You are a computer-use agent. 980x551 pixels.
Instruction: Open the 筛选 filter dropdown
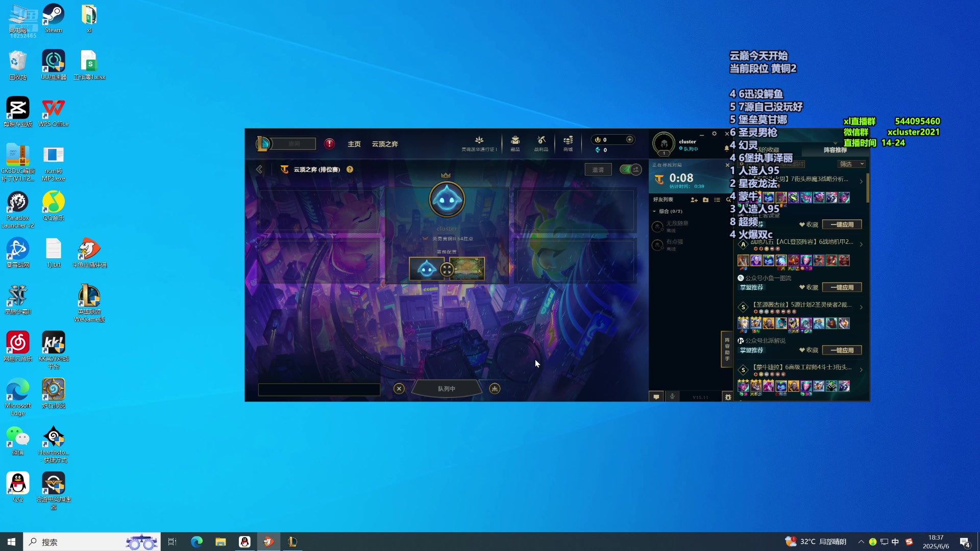point(851,164)
